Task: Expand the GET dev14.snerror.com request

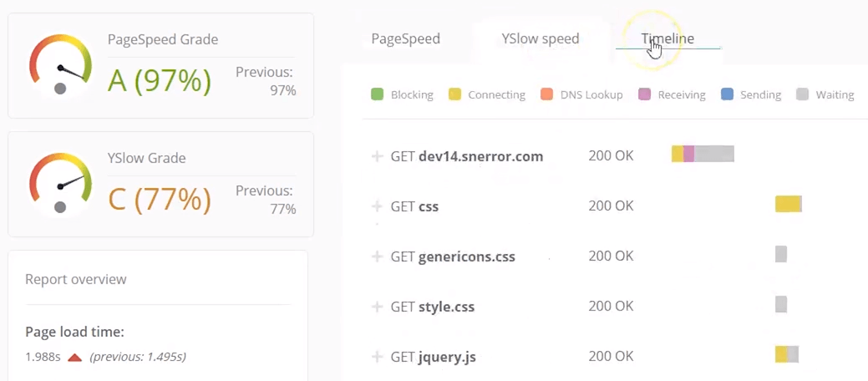Action: tap(377, 156)
